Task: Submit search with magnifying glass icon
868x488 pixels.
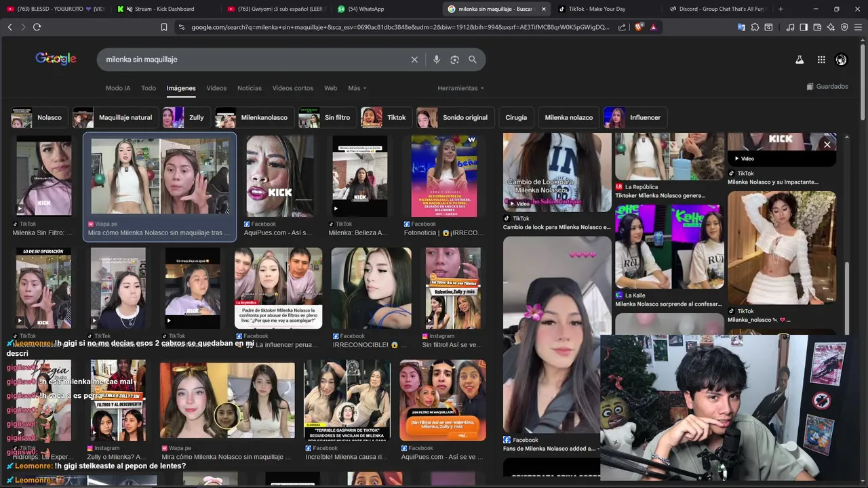Action: pyautogui.click(x=473, y=60)
